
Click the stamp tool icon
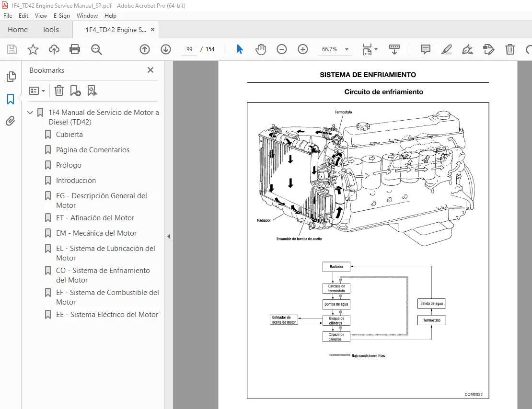488,49
